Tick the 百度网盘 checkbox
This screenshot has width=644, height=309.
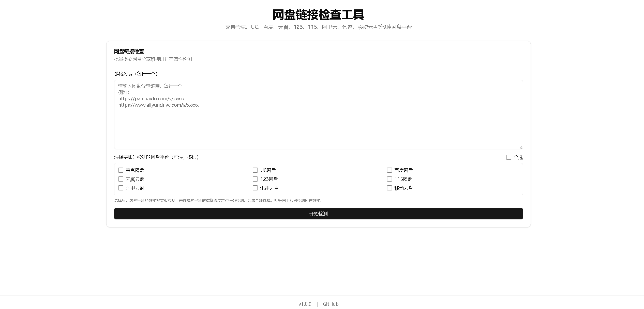coord(389,170)
